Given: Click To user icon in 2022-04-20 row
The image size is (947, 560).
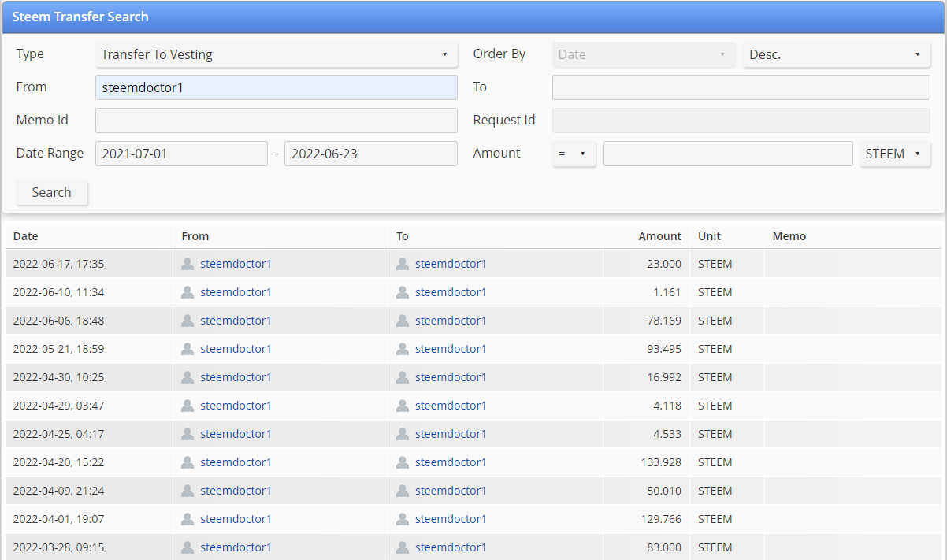Looking at the screenshot, I should pos(403,462).
